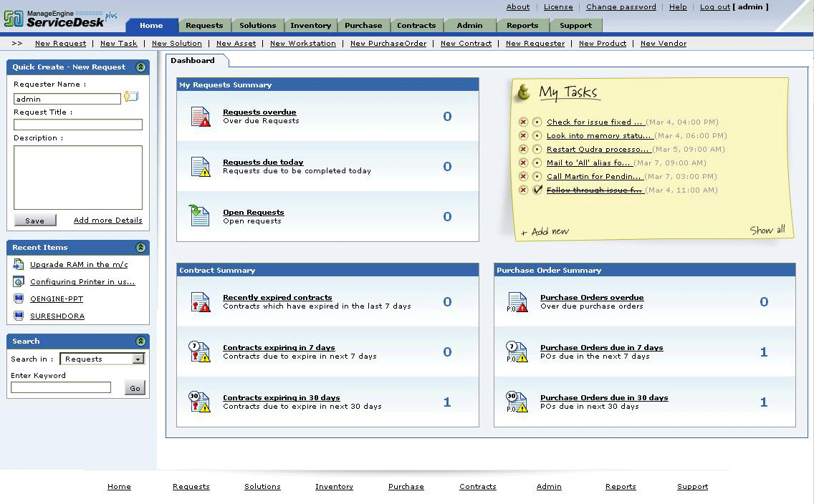Open Add more Details link

[x=108, y=220]
